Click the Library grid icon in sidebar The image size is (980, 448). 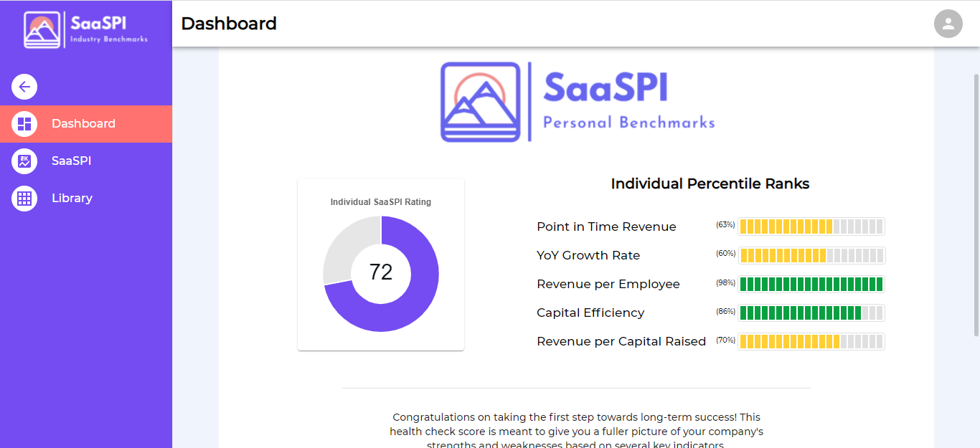point(24,199)
